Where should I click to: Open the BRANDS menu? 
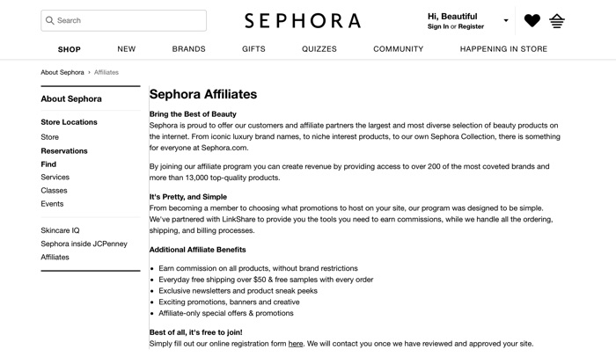[x=189, y=49]
